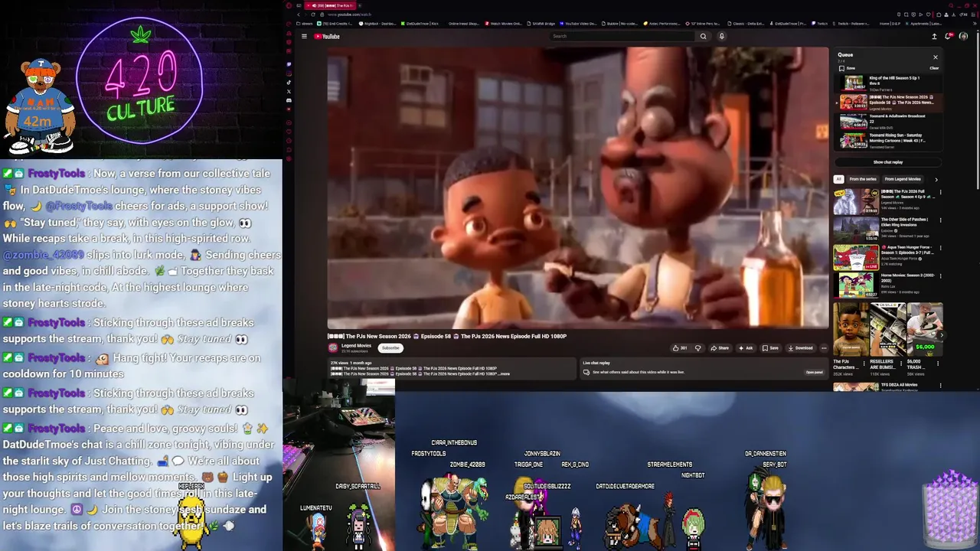Screen dimensions: 980x551
Task: Open The PJs 2026 Full Season suggested video
Action: click(856, 201)
